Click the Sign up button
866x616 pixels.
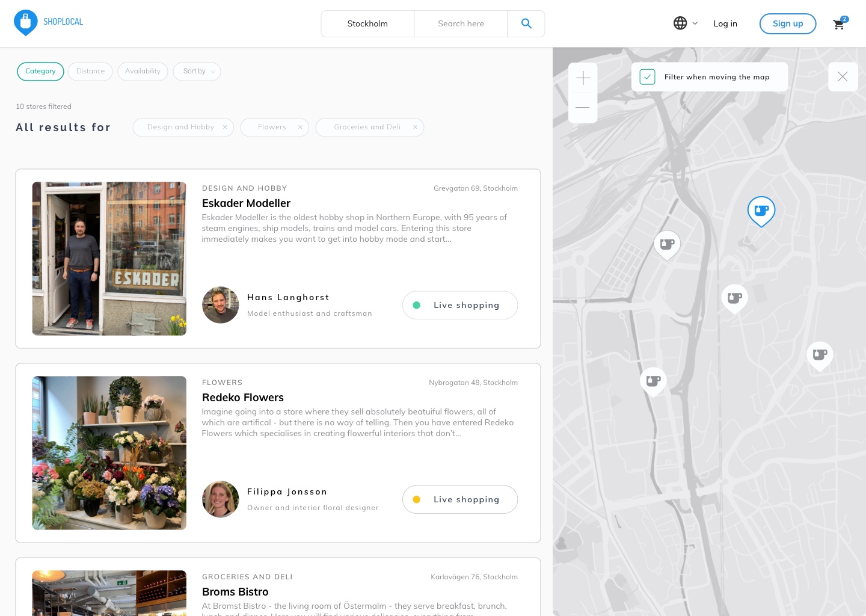tap(787, 23)
